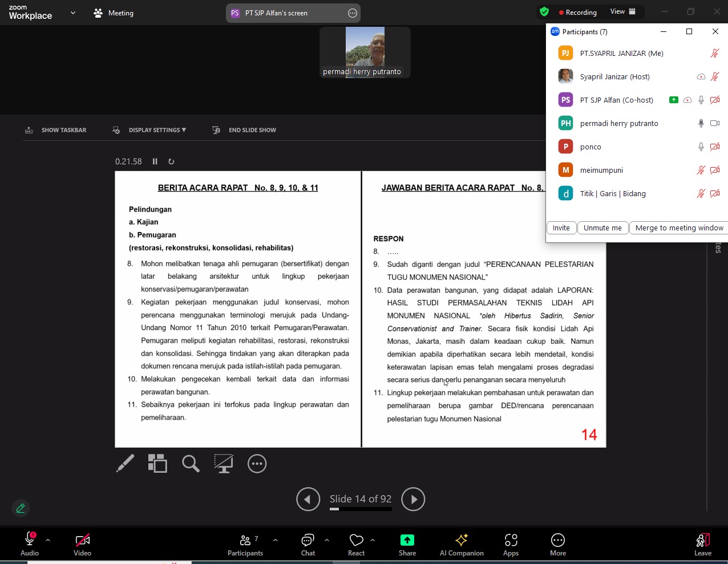The width and height of the screenshot is (728, 564).
Task: Click the green Share screen button
Action: tap(407, 545)
